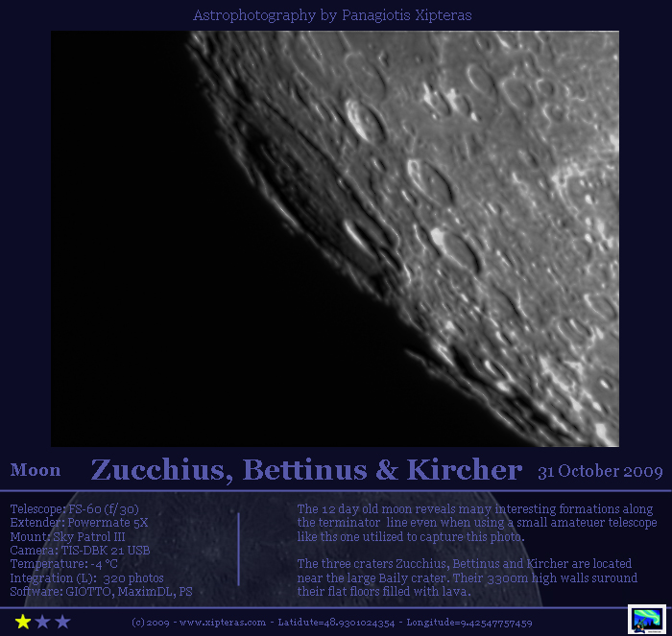Click 'Telescope: FS-60 (f/30)' line
The height and width of the screenshot is (636, 672).
[75, 508]
